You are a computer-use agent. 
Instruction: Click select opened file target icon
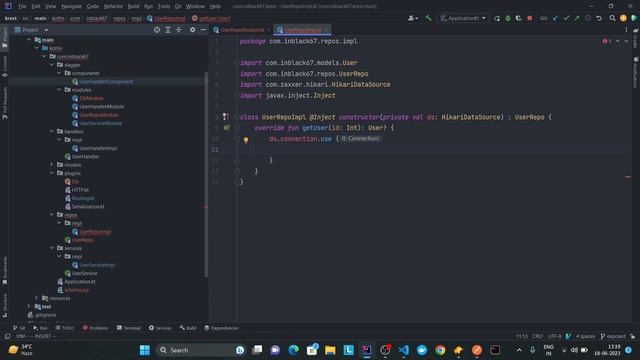[x=157, y=30]
